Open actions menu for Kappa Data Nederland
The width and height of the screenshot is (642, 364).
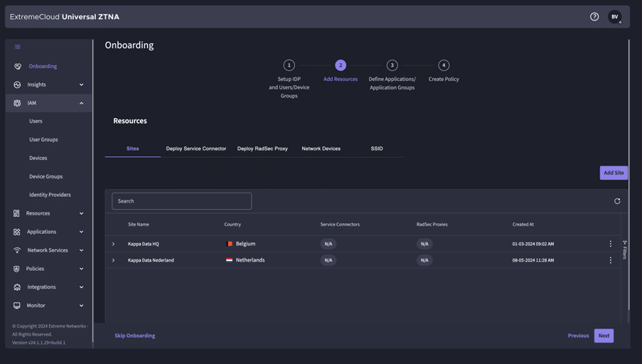[610, 260]
